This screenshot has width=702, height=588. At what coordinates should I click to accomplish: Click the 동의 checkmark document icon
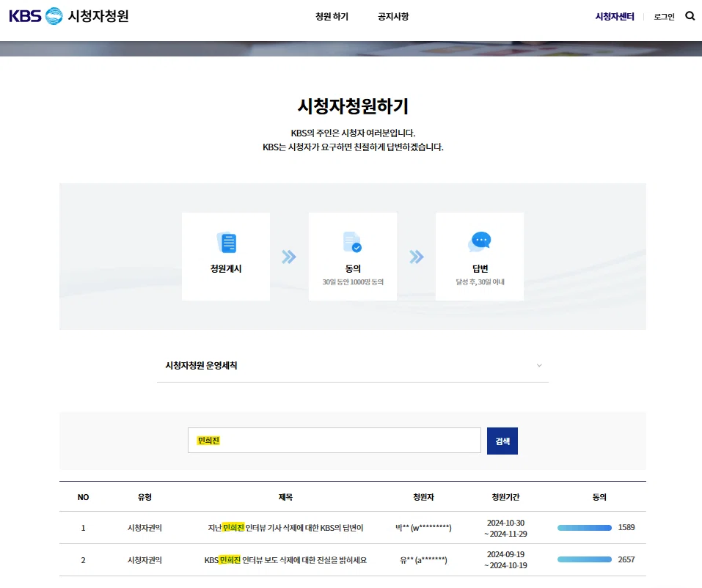click(x=352, y=242)
